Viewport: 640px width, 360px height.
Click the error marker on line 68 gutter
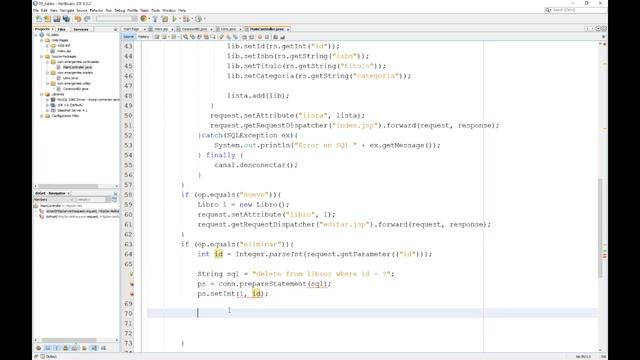131,294
